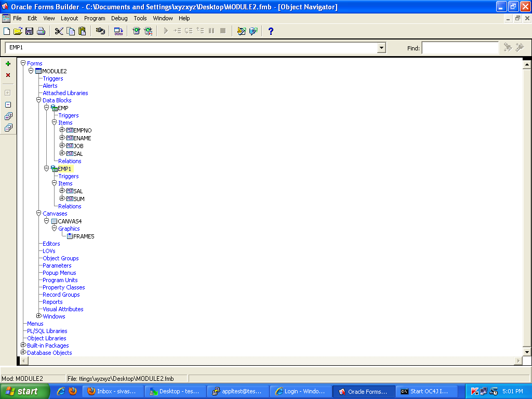Screen dimensions: 532x399
Task: Click the Run Form icon
Action: pyautogui.click(x=137, y=31)
